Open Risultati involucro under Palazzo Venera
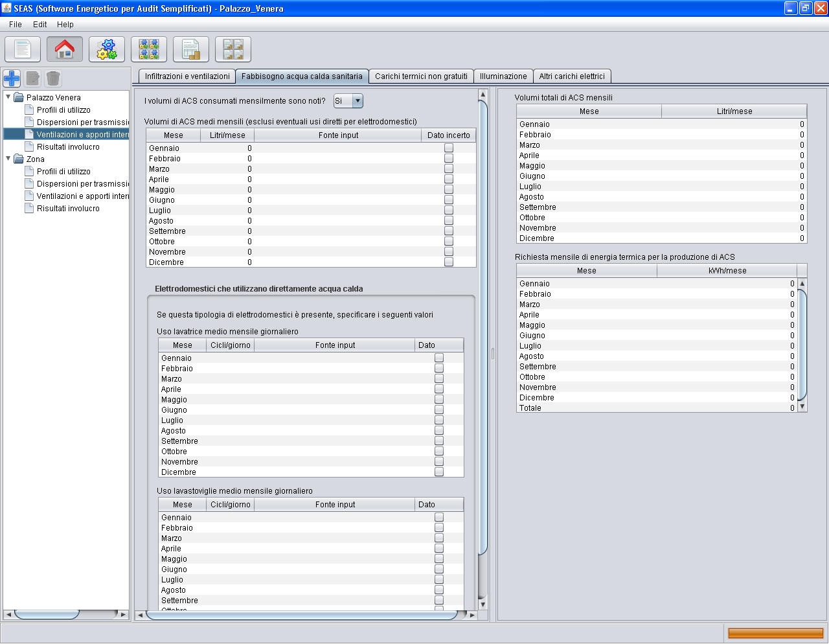Viewport: 829px width, 644px height. pyautogui.click(x=62, y=147)
